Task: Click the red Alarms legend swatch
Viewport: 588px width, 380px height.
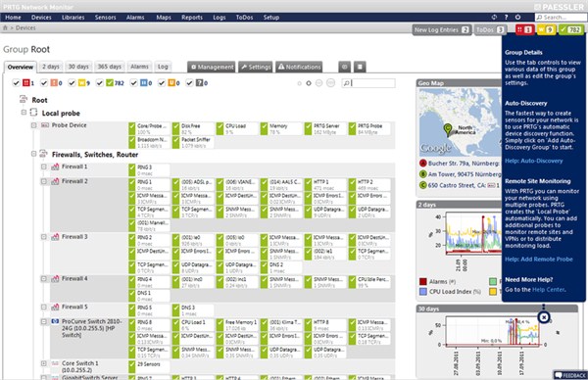Action: 423,281
